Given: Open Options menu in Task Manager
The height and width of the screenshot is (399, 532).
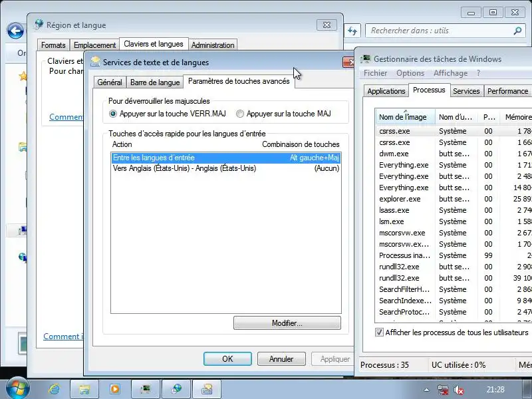Looking at the screenshot, I should 410,73.
